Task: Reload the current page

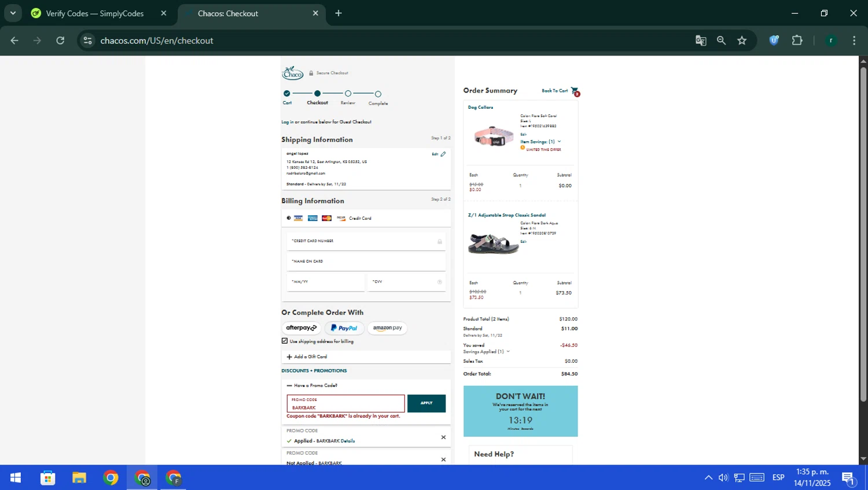Action: (x=60, y=40)
